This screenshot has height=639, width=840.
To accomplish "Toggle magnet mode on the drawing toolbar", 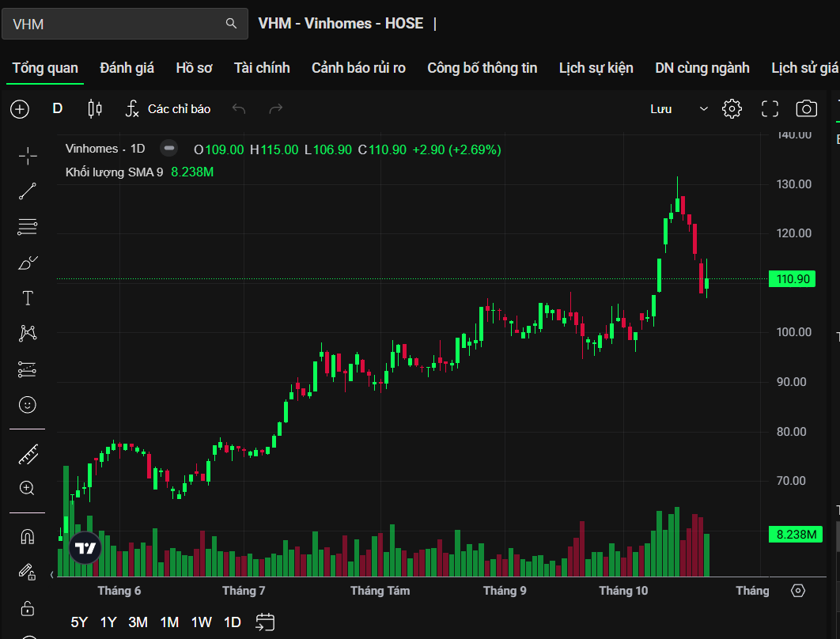I will pos(28,536).
